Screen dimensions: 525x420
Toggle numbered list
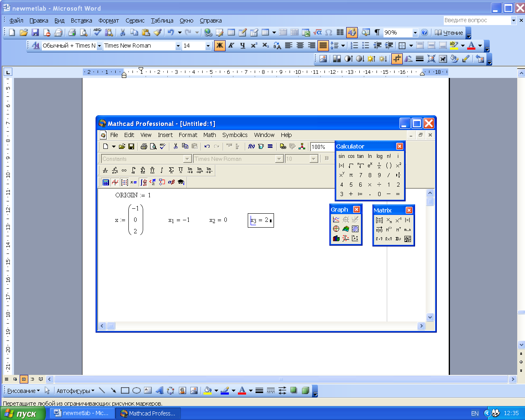[x=355, y=46]
